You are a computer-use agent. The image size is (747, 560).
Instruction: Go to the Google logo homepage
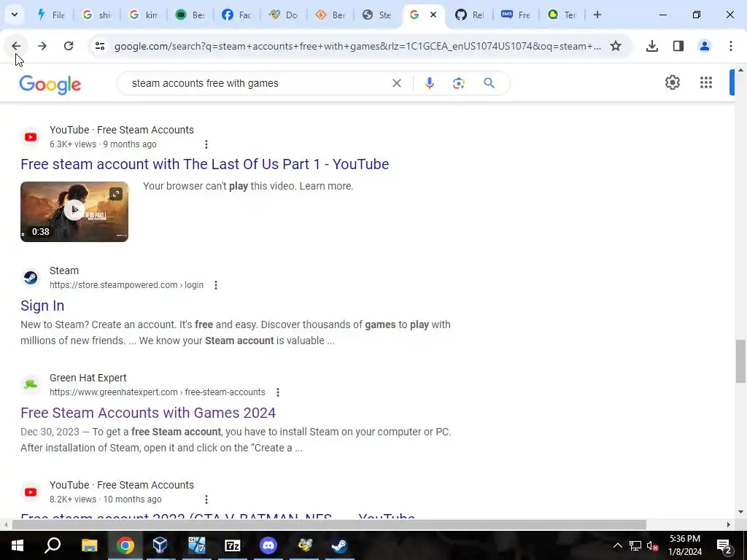pos(50,85)
